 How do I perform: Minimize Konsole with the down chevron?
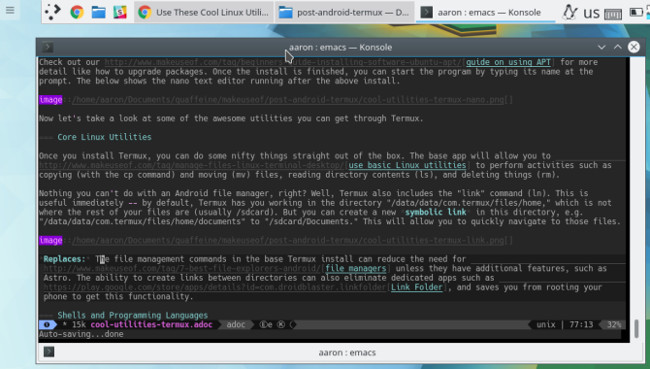click(601, 47)
